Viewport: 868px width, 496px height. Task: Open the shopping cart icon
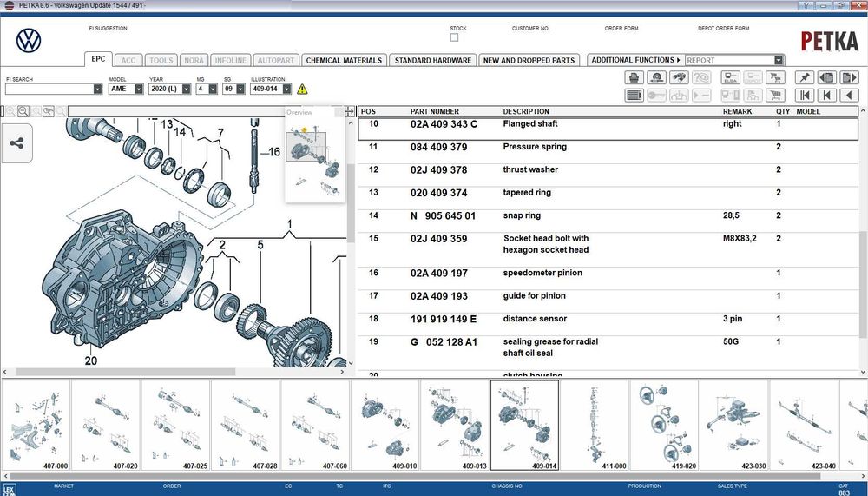point(775,96)
